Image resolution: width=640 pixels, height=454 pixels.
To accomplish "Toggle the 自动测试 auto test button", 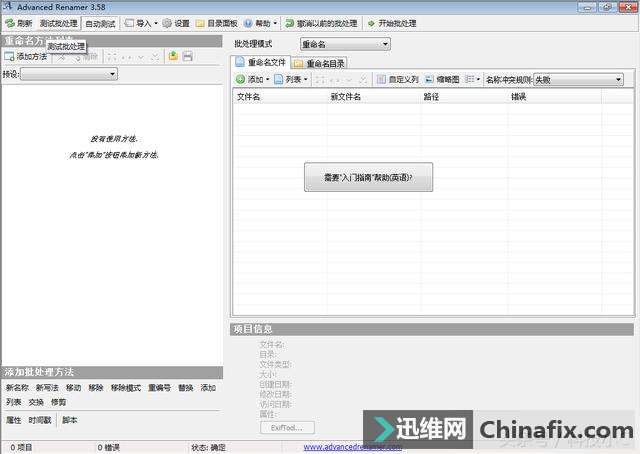I will pos(99,23).
